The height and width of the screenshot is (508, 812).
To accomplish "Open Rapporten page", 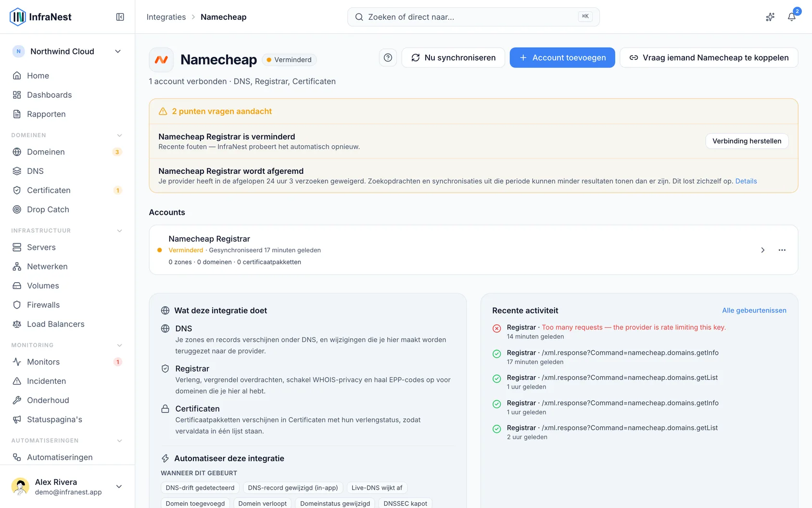I will point(67,114).
